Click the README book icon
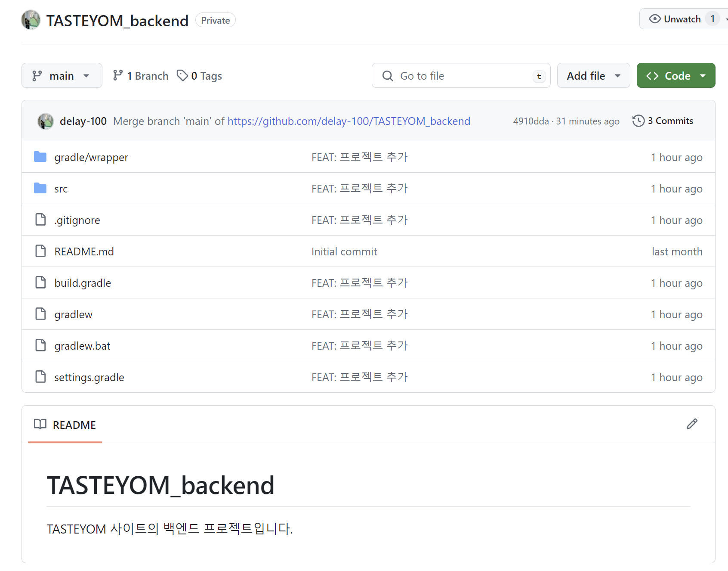Viewport: 728px width, 571px height. coord(40,424)
